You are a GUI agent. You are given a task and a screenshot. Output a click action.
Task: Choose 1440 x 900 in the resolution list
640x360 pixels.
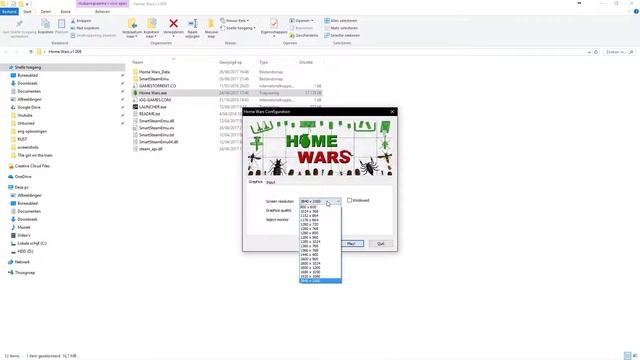(x=320, y=255)
